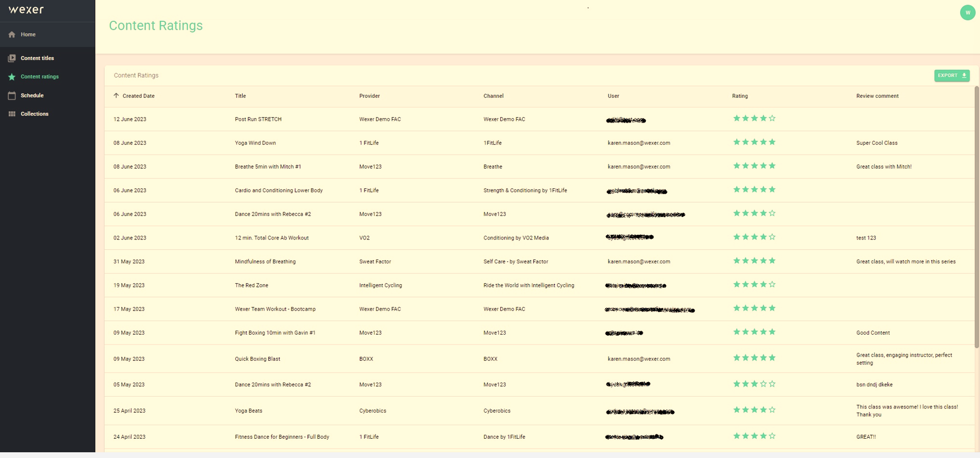980x458 pixels.
Task: Click the Created Date sort arrow
Action: tap(116, 96)
